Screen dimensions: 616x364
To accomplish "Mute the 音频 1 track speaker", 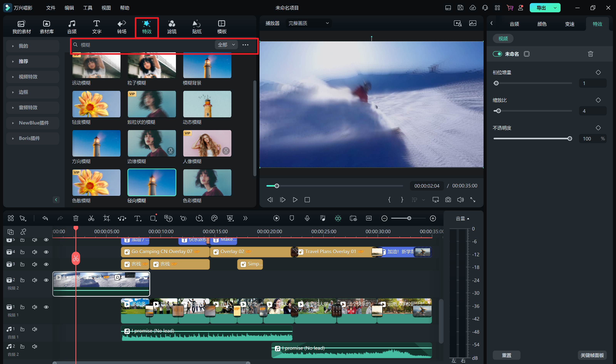I will tap(35, 329).
